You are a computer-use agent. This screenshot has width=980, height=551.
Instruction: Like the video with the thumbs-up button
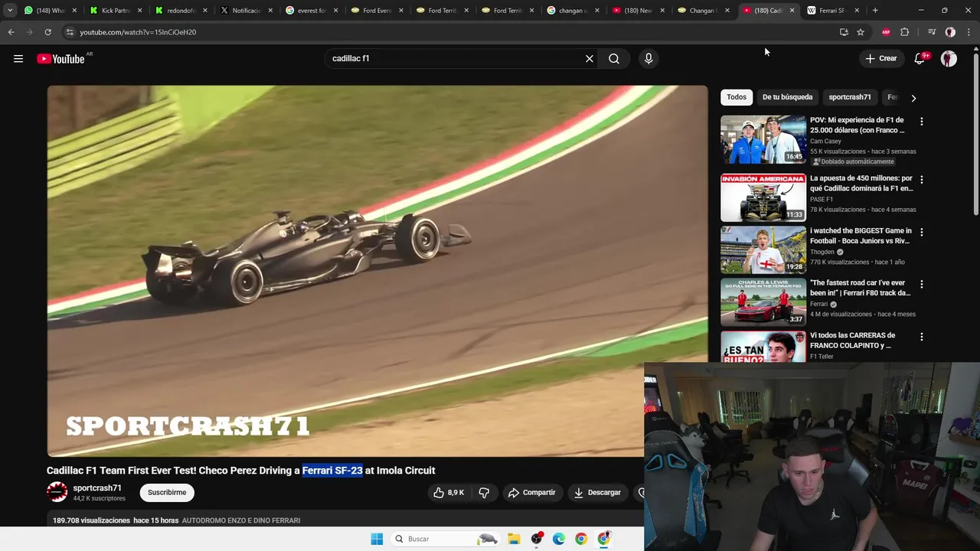pos(449,493)
